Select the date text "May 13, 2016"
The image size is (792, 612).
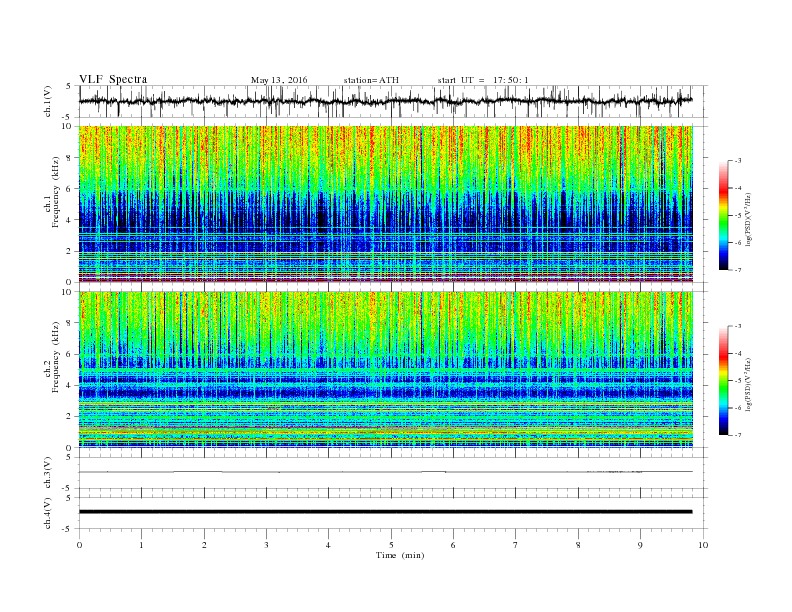[x=279, y=80]
